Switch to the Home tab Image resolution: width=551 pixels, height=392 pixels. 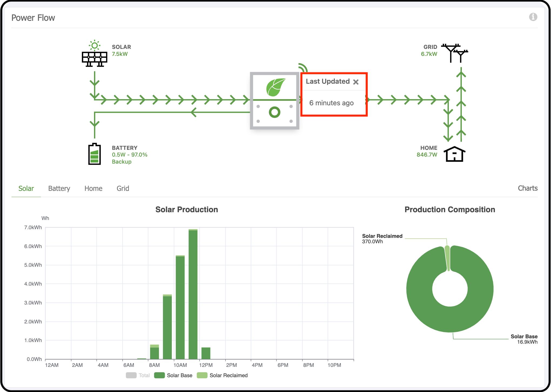(x=93, y=188)
